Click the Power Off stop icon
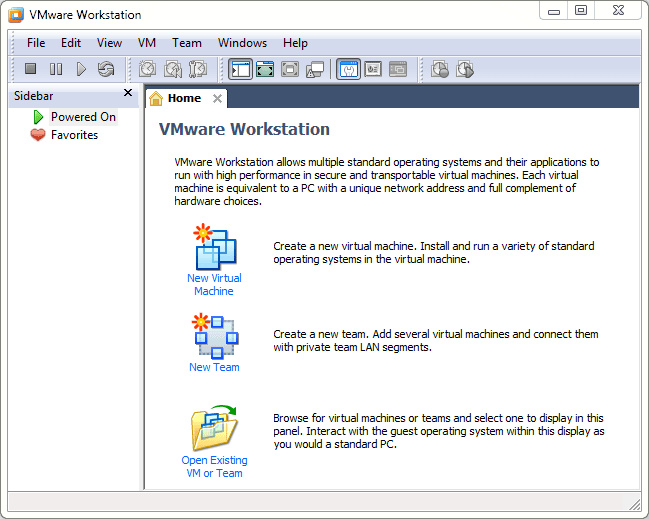Viewport: 649px width, 519px height. point(30,69)
